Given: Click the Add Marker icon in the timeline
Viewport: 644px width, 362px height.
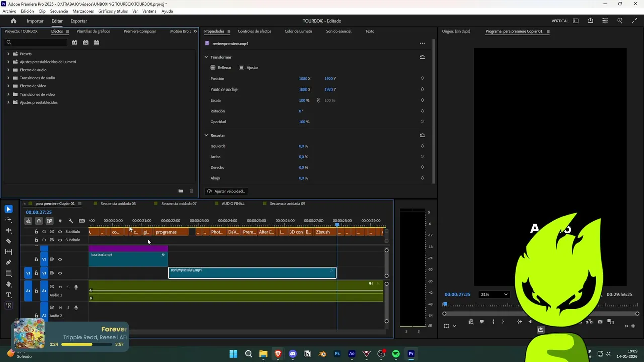Looking at the screenshot, I should [60, 221].
